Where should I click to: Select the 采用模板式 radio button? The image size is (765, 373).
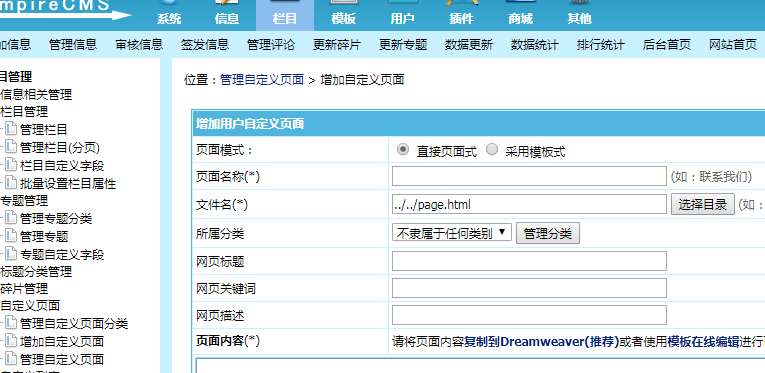click(x=492, y=150)
